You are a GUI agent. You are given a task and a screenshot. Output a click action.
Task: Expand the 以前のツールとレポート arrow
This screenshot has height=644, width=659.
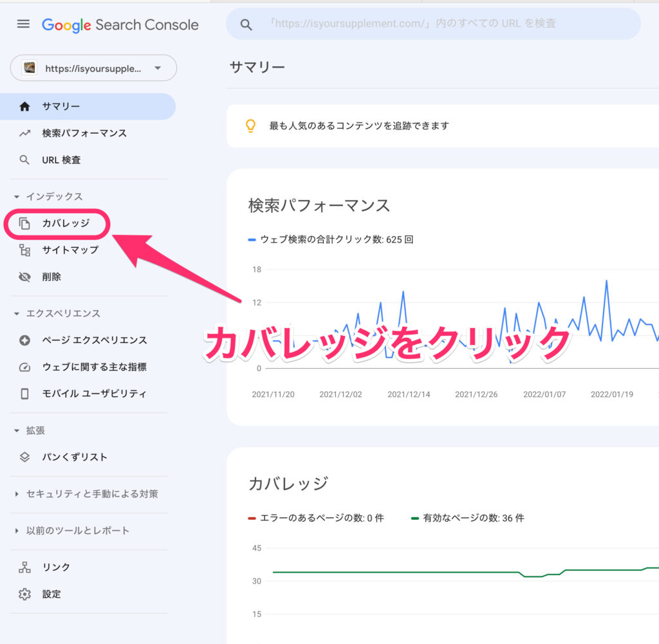pos(16,531)
